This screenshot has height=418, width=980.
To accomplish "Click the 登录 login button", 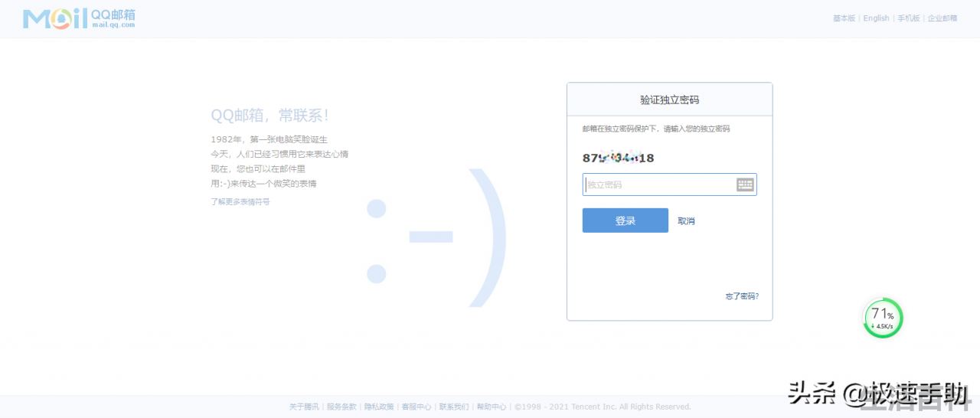I will pos(625,220).
